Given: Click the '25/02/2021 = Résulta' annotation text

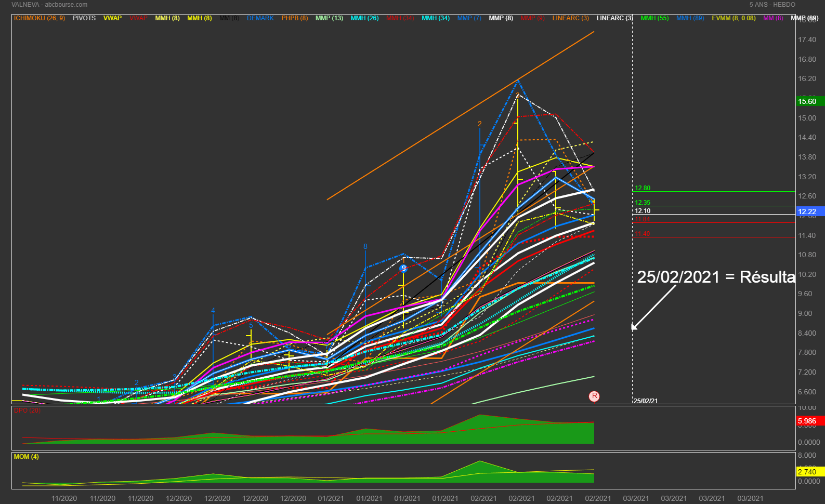Looking at the screenshot, I should pos(716,277).
